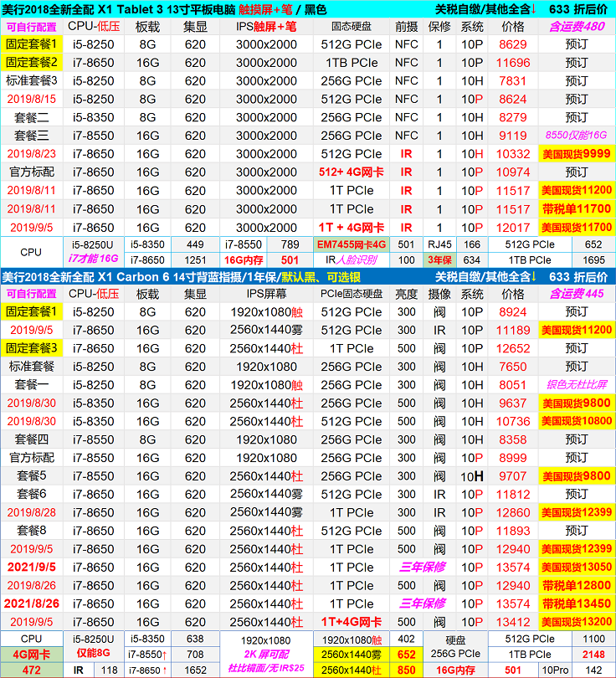Select the 美国现货11700 cell

click(577, 228)
